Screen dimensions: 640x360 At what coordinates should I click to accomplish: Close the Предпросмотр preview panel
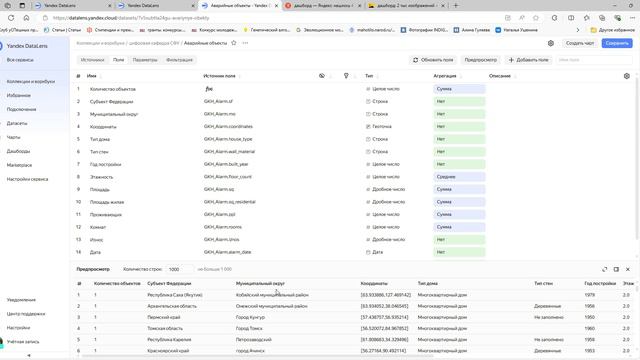[x=628, y=269]
